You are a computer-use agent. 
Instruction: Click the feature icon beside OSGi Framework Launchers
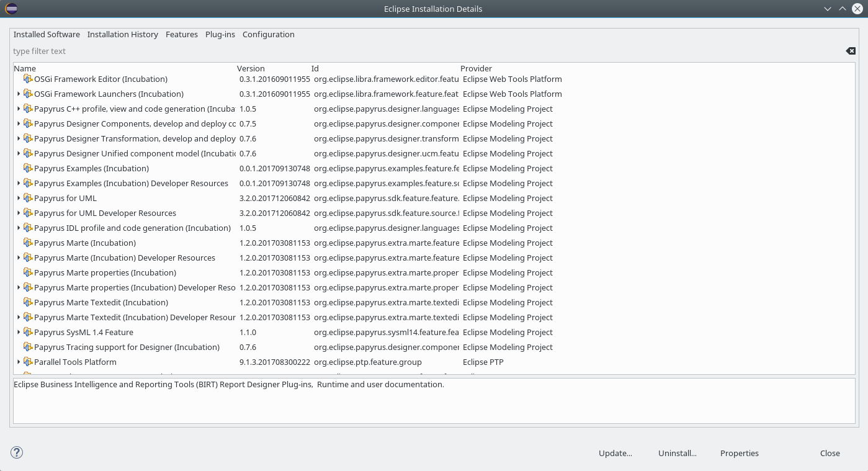pyautogui.click(x=28, y=94)
